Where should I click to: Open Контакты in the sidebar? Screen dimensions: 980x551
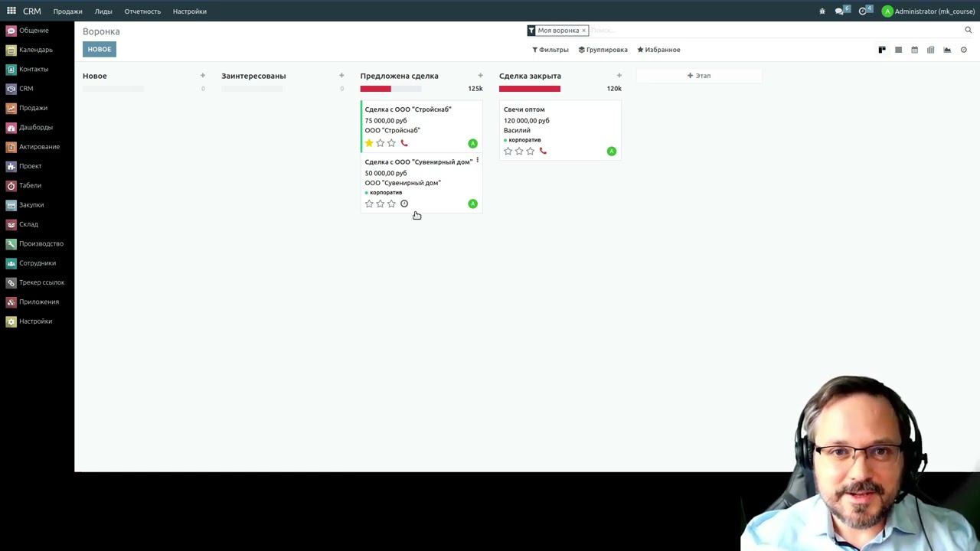tap(28, 69)
